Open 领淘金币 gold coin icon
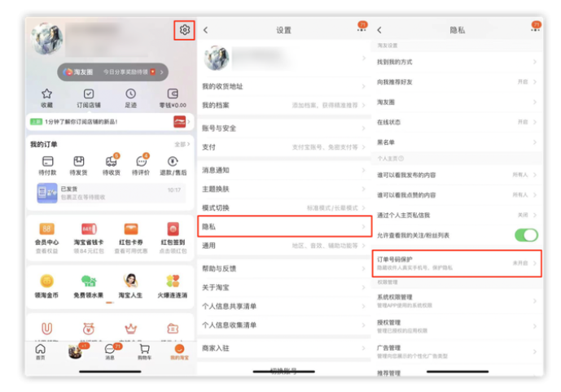 47,281
